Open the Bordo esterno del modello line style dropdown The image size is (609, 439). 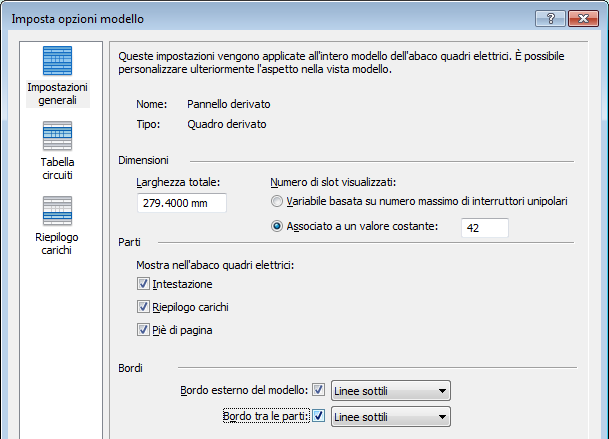[x=391, y=390]
